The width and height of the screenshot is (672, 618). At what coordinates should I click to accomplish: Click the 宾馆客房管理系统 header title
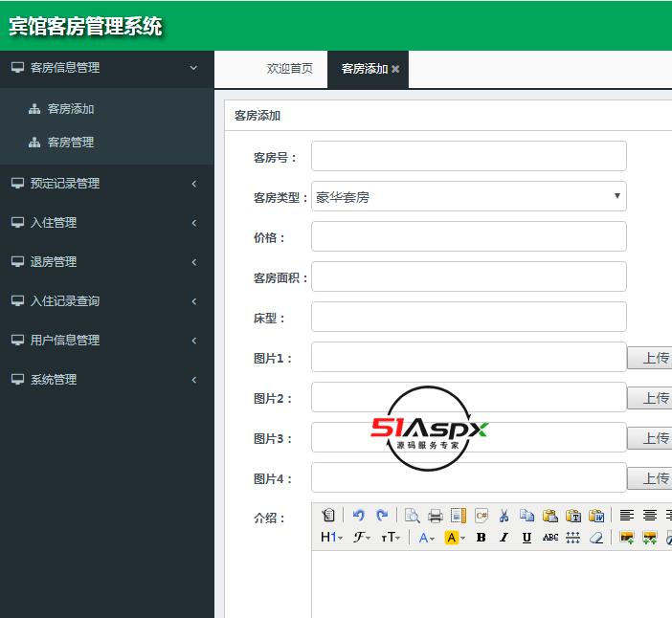pyautogui.click(x=86, y=26)
